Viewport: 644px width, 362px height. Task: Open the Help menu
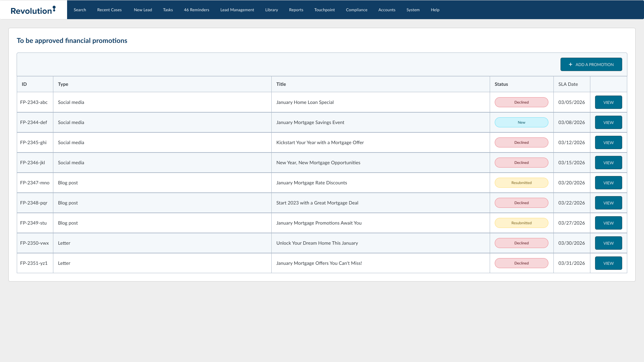pyautogui.click(x=435, y=10)
